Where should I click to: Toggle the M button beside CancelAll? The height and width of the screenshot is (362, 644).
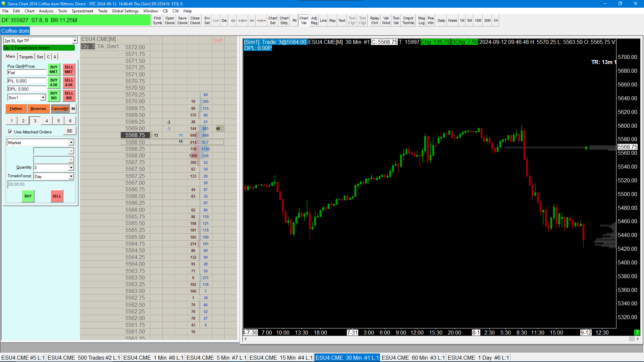pos(73,109)
